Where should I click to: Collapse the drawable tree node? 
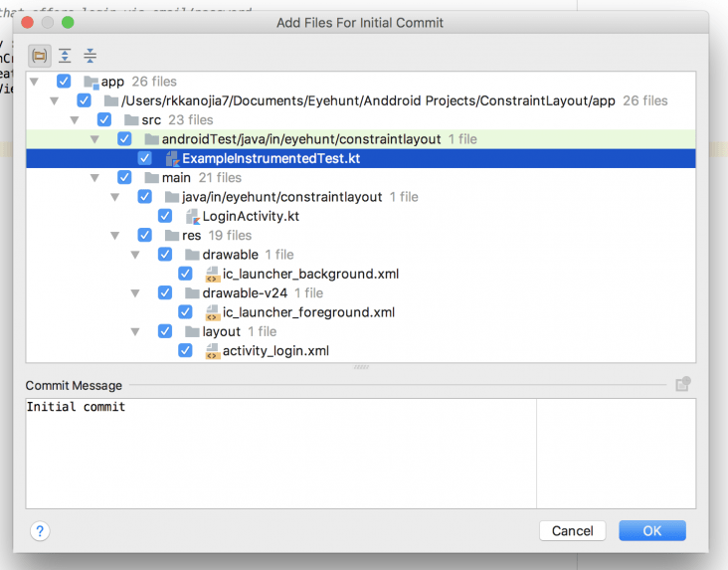coord(135,255)
